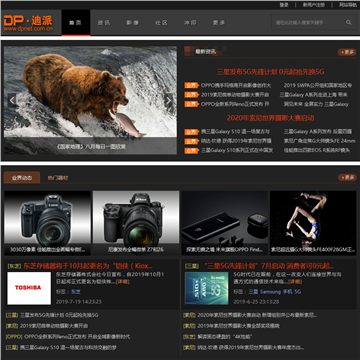The width and height of the screenshot is (360, 360).
Task: Open 2020年索尼世界摄影大赛启动 headline
Action: [x=270, y=118]
